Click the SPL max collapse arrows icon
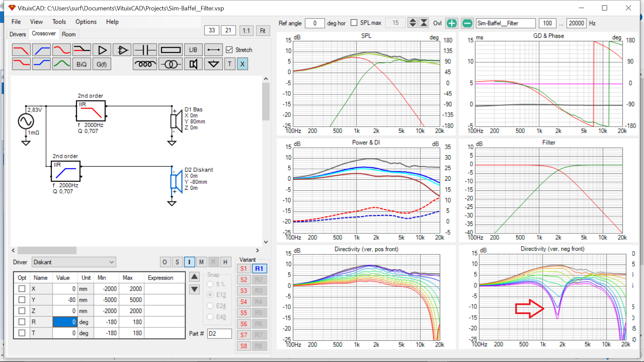 point(424,23)
